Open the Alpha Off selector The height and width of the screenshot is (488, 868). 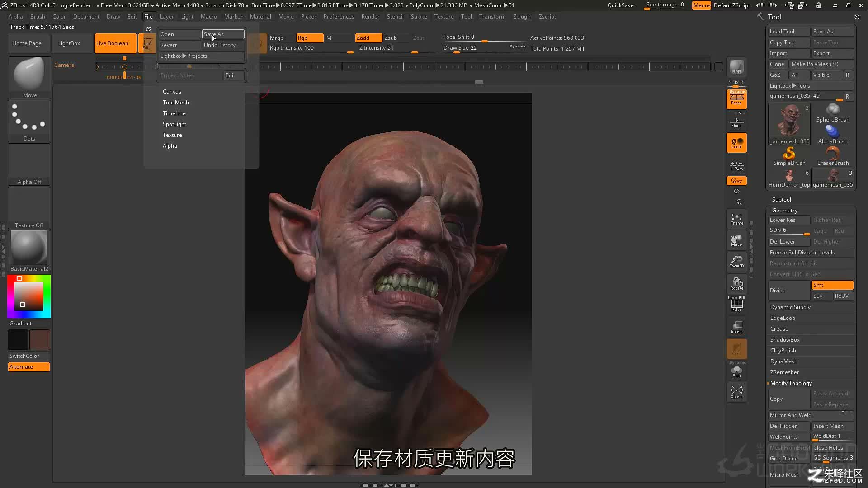click(x=29, y=164)
